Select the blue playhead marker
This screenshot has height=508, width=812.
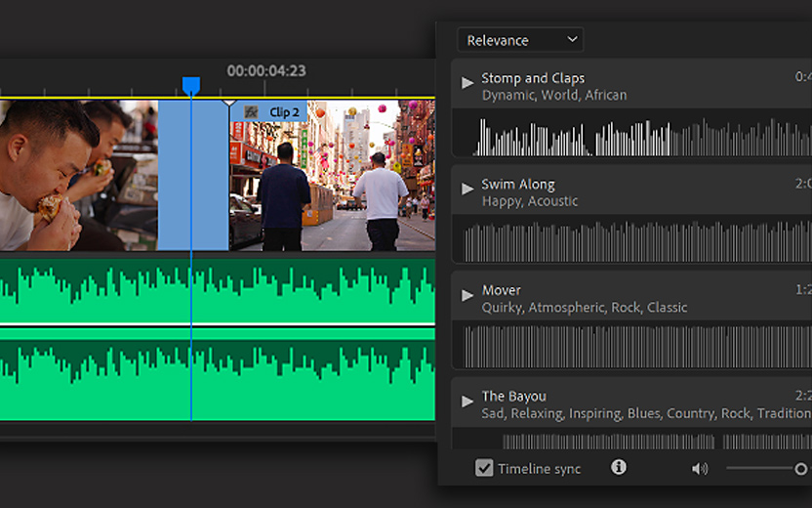coord(191,87)
